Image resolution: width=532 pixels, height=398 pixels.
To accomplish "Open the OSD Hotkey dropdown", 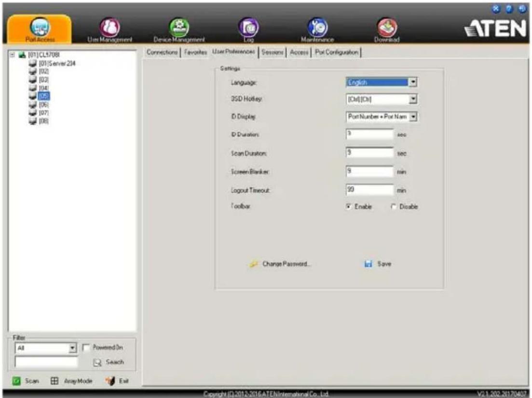I will click(412, 99).
